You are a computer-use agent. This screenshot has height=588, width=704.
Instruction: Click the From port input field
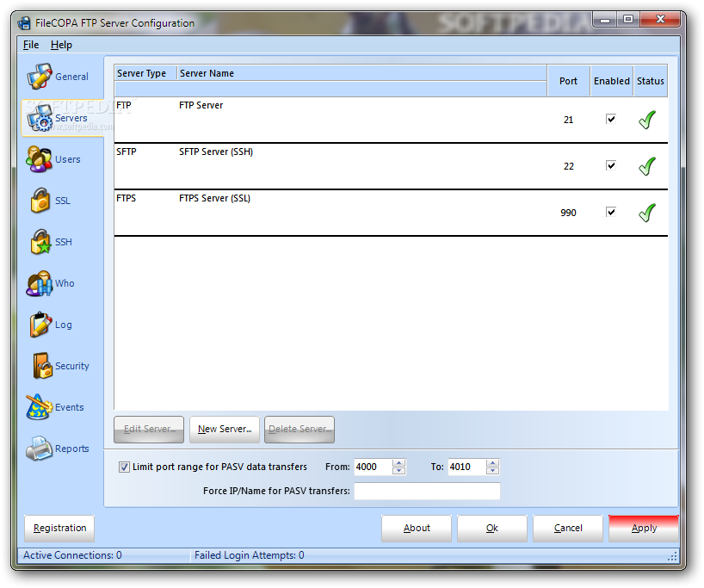[374, 467]
